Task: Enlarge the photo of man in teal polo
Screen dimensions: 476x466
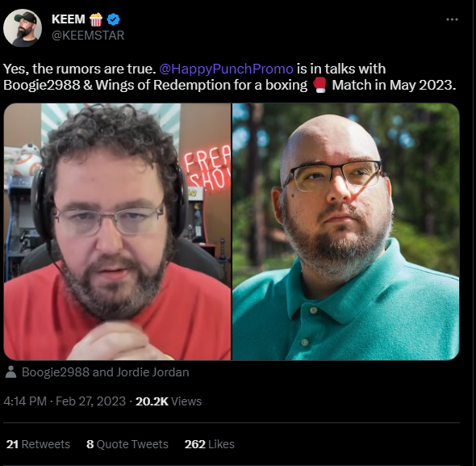Action: (x=346, y=232)
